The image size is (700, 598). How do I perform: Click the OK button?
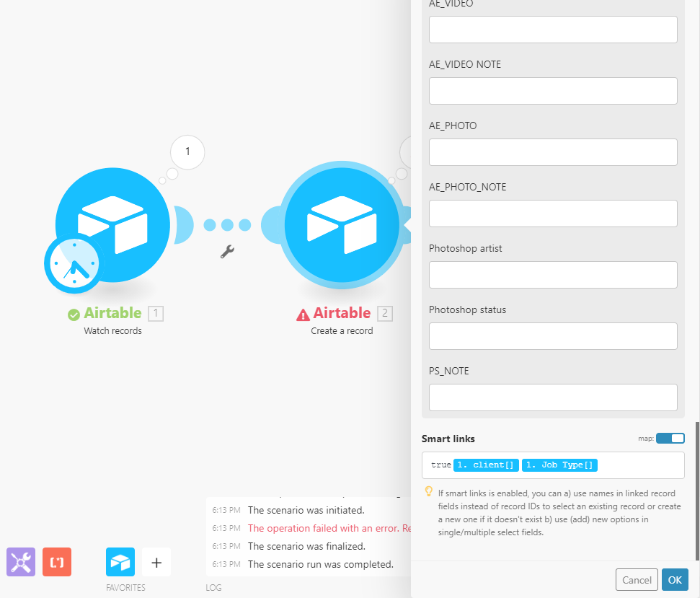coord(675,580)
